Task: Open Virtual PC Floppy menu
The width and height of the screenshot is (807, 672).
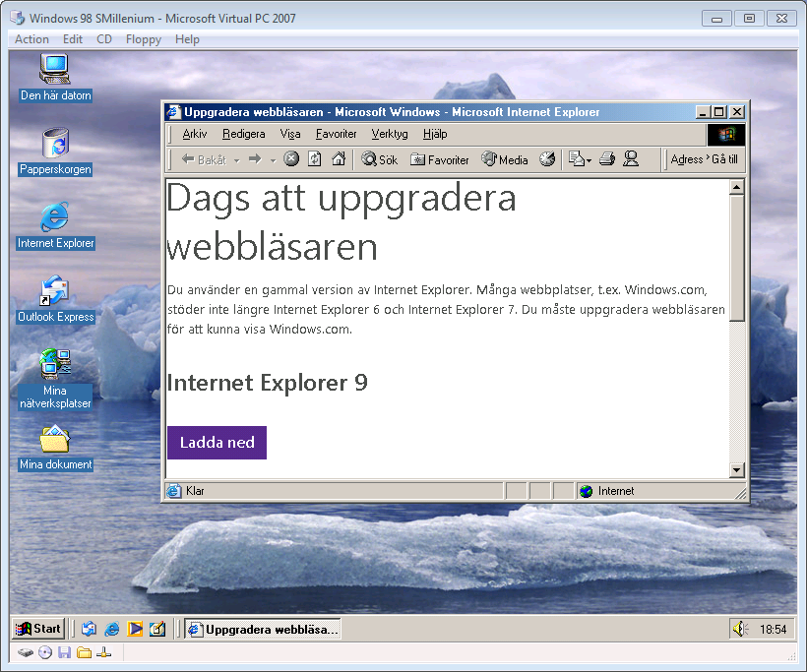Action: click(x=144, y=39)
